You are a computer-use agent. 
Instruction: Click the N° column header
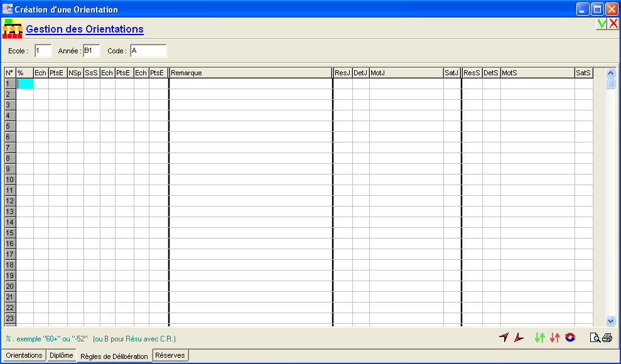pos(10,73)
